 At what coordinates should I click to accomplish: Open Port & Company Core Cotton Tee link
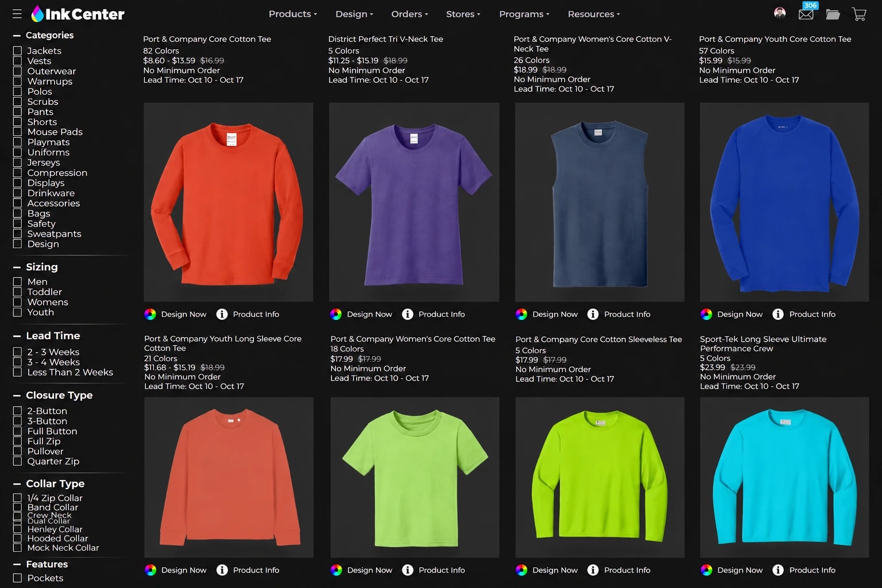(x=207, y=39)
